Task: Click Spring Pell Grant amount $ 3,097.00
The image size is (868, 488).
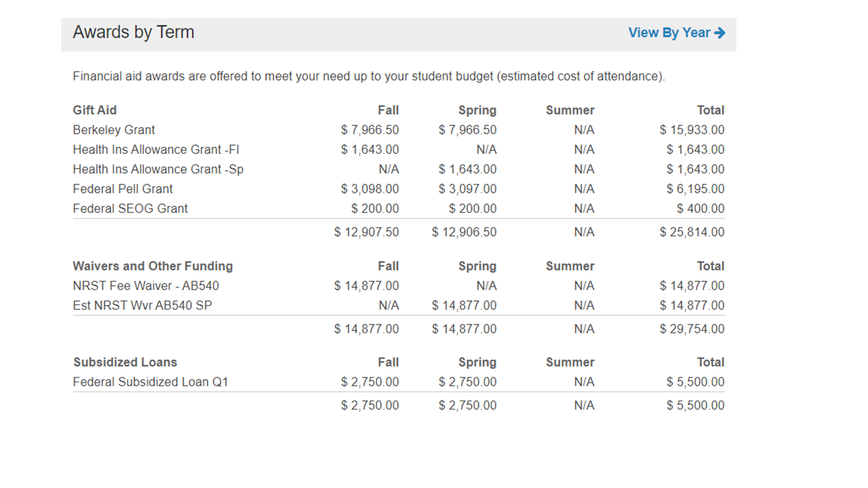Action: pyautogui.click(x=467, y=189)
